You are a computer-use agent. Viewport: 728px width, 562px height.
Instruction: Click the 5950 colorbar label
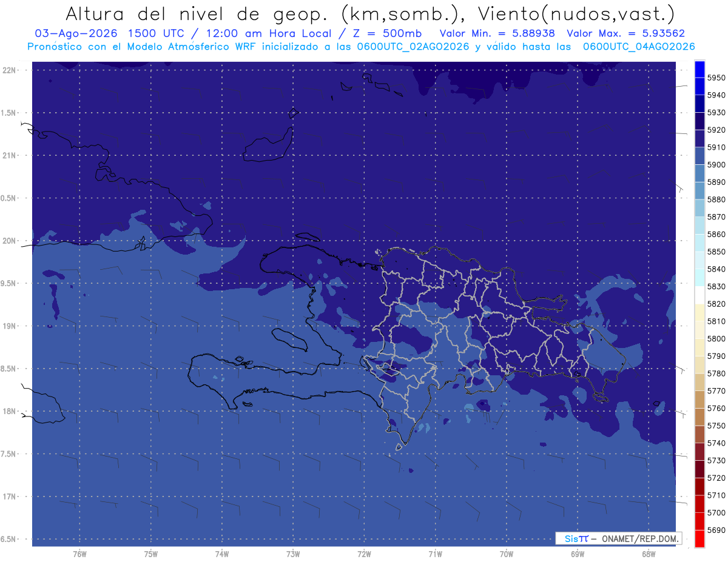coord(716,78)
